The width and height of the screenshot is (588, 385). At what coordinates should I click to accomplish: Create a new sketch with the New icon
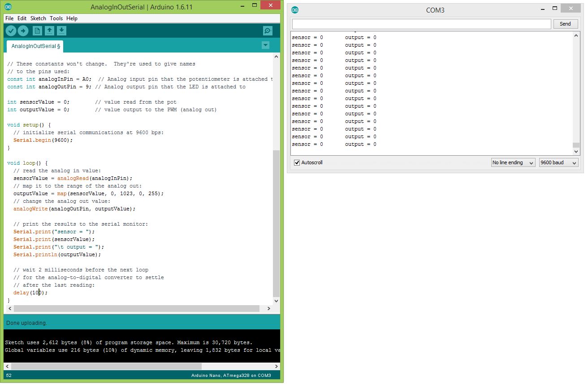37,31
